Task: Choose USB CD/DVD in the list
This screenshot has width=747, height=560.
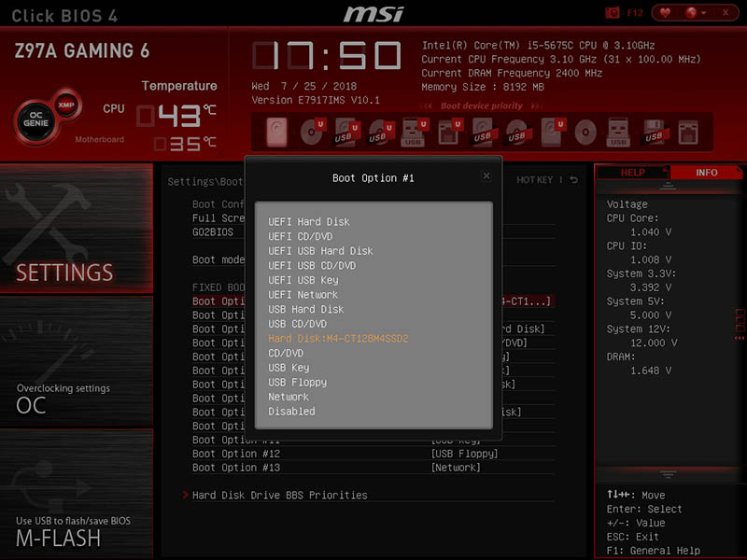Action: tap(297, 324)
